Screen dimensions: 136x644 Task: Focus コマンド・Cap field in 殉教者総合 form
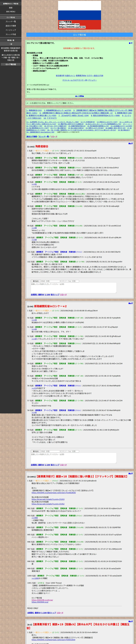point(70,281)
